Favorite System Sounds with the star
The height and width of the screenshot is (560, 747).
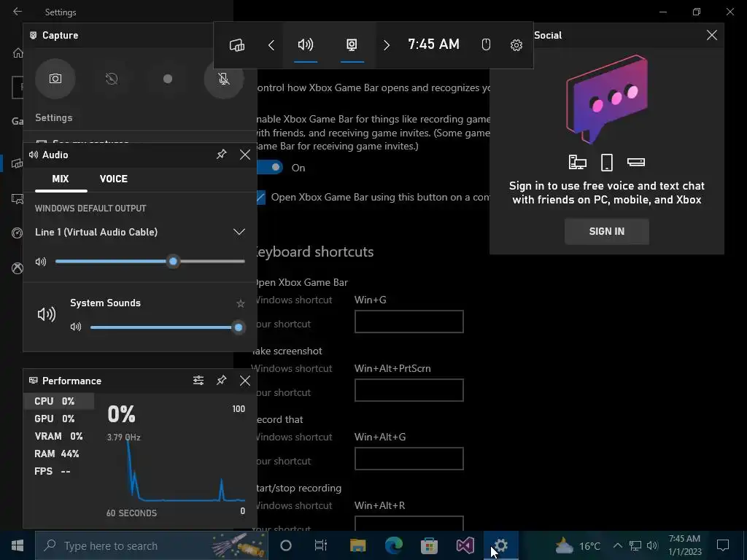click(x=241, y=303)
